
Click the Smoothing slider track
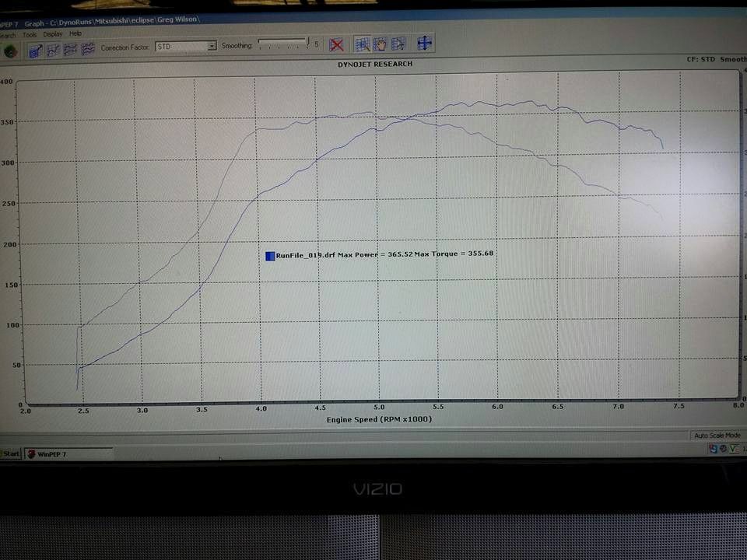click(284, 44)
